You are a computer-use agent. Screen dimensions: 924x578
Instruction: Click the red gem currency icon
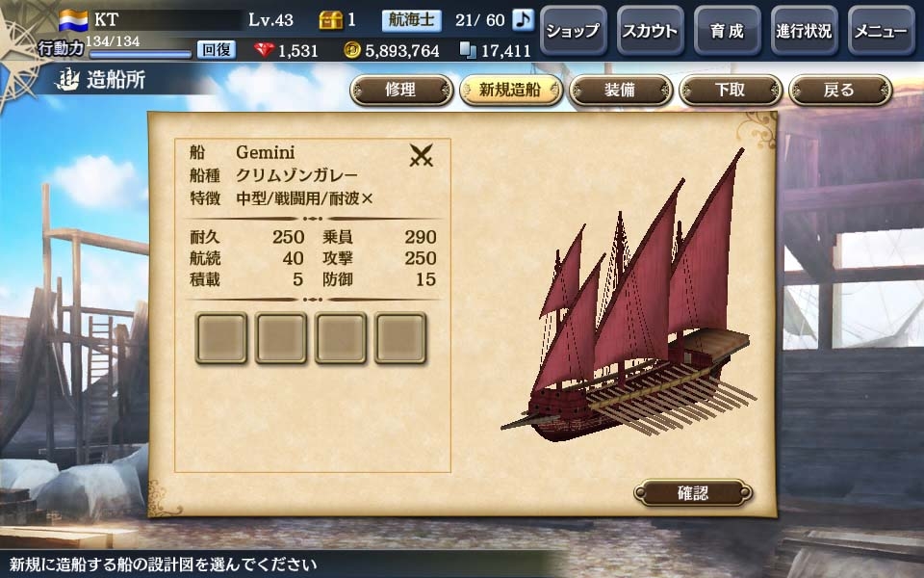[x=265, y=50]
